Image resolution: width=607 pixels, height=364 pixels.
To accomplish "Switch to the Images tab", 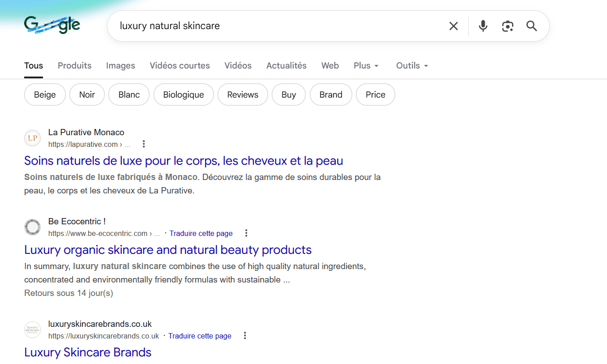I will 120,65.
